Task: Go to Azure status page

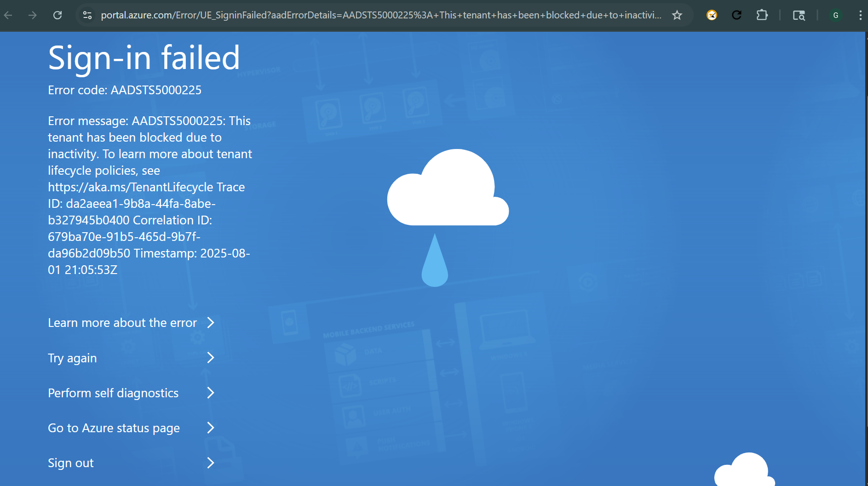Action: (x=114, y=428)
